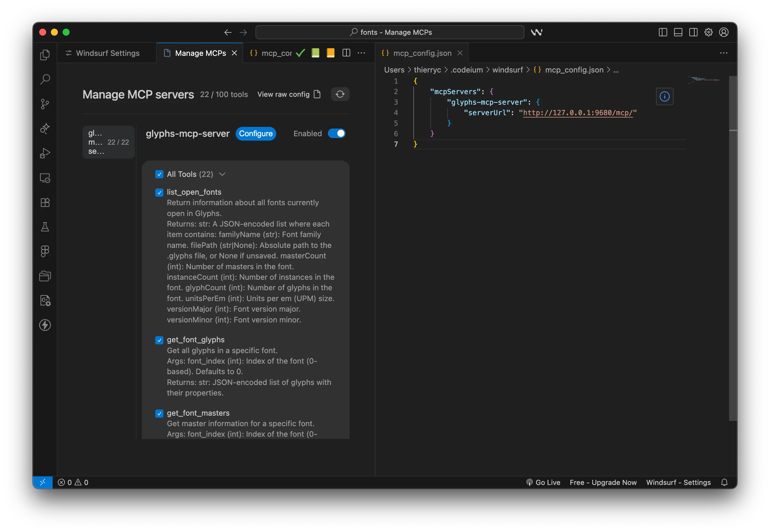
Task: Open the notifications bell in status bar
Action: coord(724,482)
